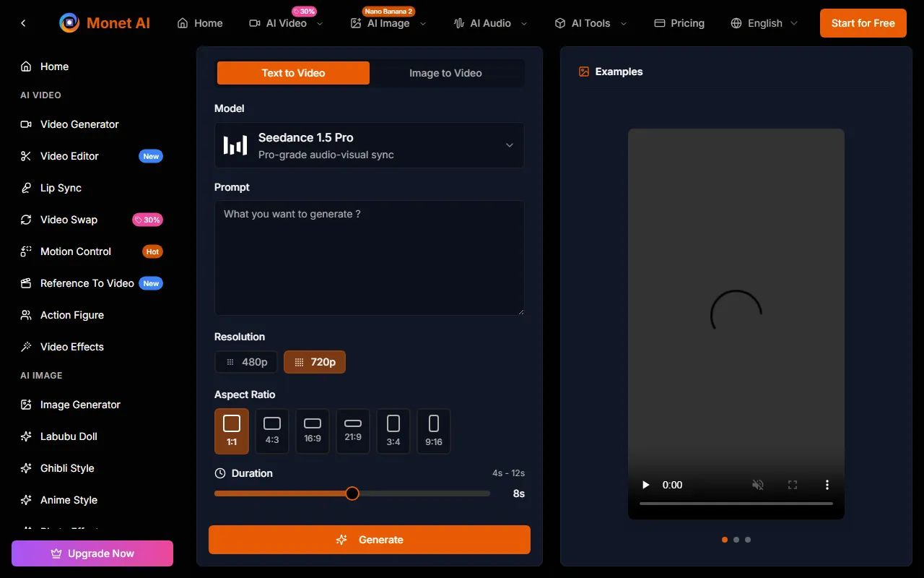Collapse sidebar with the back arrow

pos(23,23)
